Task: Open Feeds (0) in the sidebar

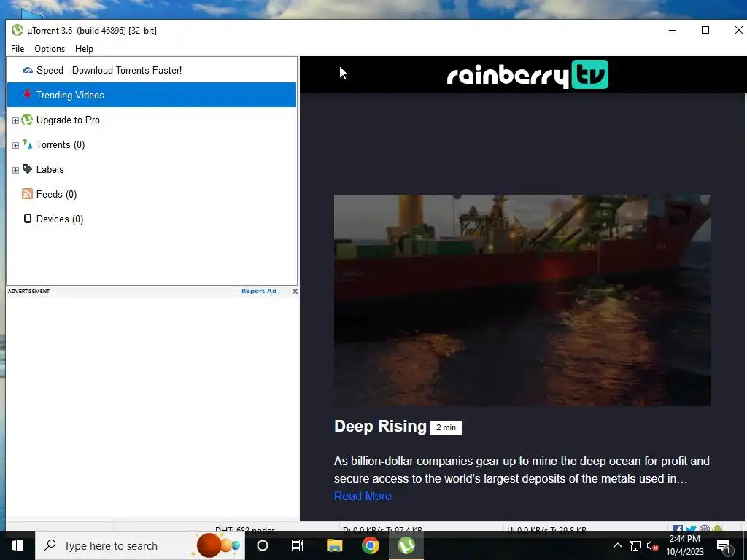Action: click(x=56, y=194)
